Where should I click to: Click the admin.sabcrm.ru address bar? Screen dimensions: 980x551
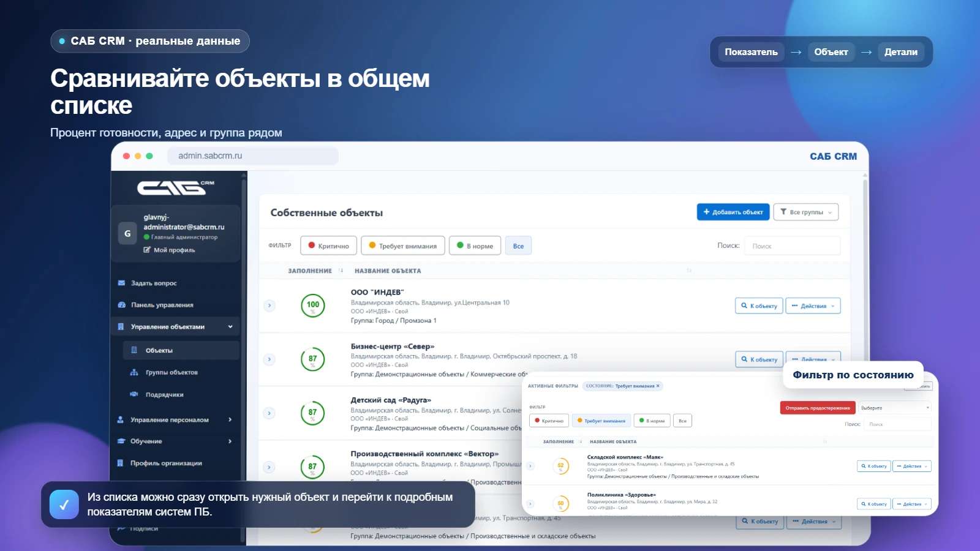253,156
